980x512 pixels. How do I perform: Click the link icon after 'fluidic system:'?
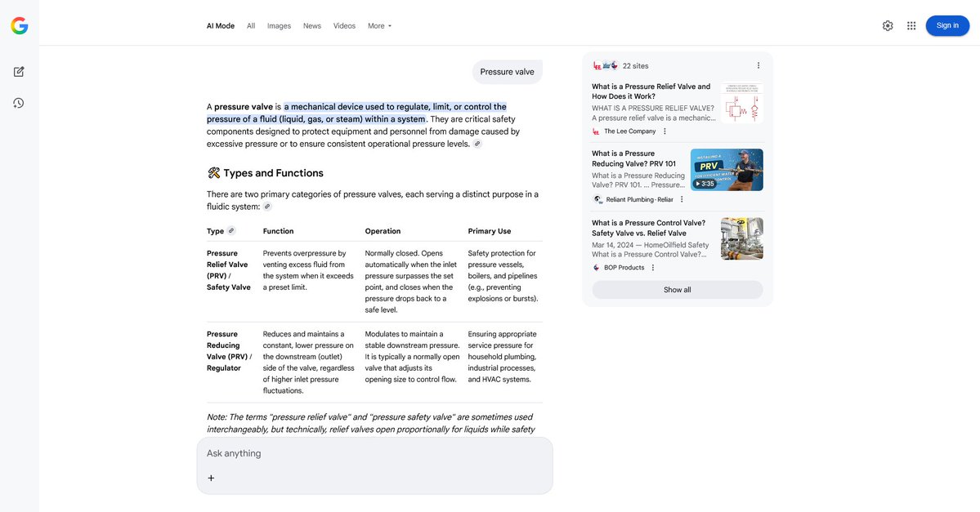(x=267, y=207)
